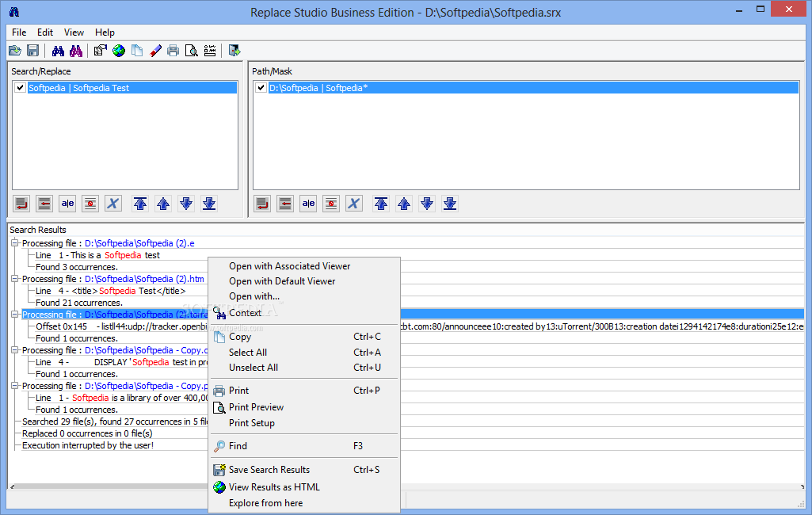The width and height of the screenshot is (812, 515).
Task: Click the search results horizontal scrollbar left arrow
Action: pos(13,486)
